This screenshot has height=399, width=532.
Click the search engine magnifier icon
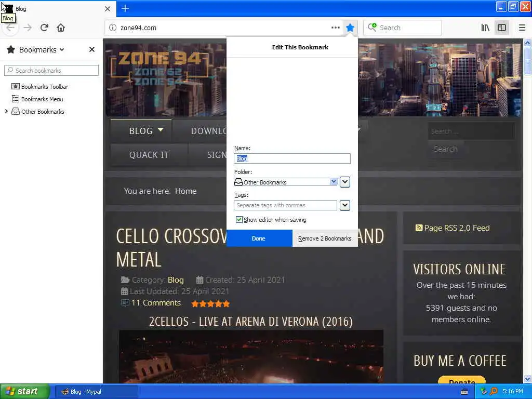point(372,27)
